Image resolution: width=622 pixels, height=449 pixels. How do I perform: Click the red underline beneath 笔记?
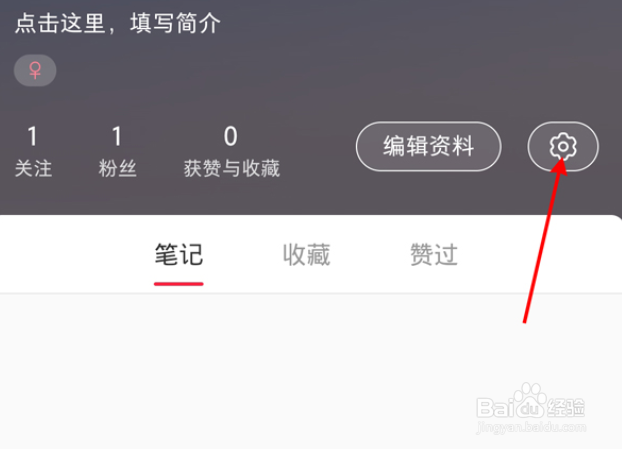point(179,284)
